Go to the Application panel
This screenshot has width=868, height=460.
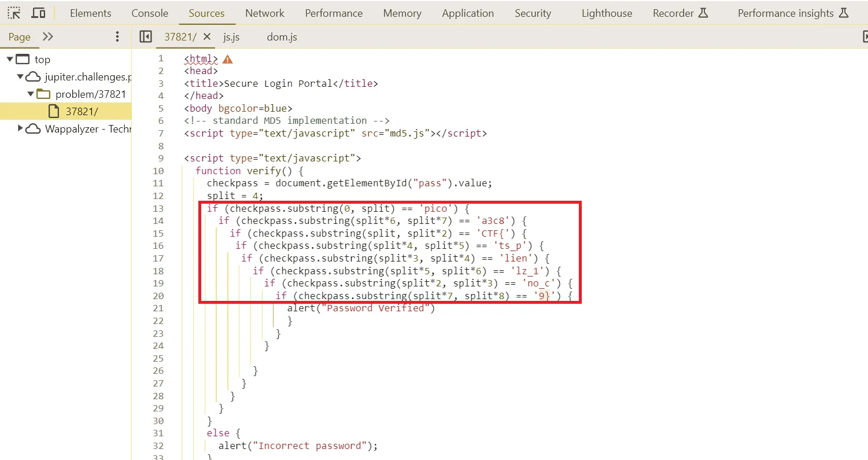coord(468,13)
